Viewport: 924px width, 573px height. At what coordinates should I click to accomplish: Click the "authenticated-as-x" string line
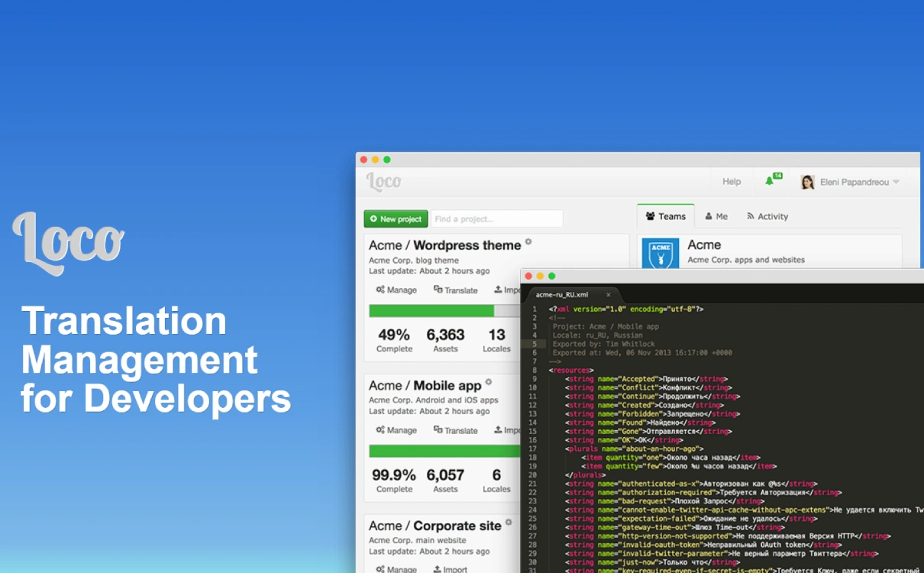click(x=691, y=484)
